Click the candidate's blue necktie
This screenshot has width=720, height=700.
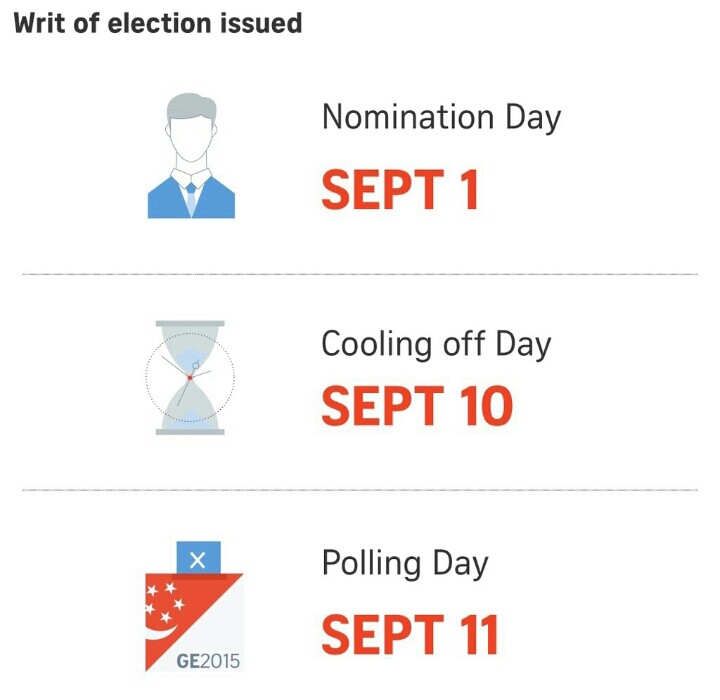tap(191, 199)
